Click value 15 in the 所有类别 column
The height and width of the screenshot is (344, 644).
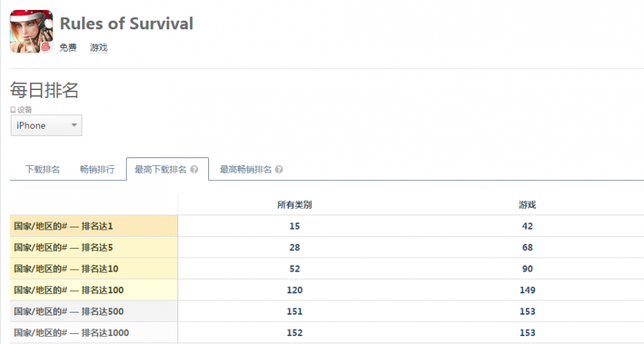(x=295, y=226)
